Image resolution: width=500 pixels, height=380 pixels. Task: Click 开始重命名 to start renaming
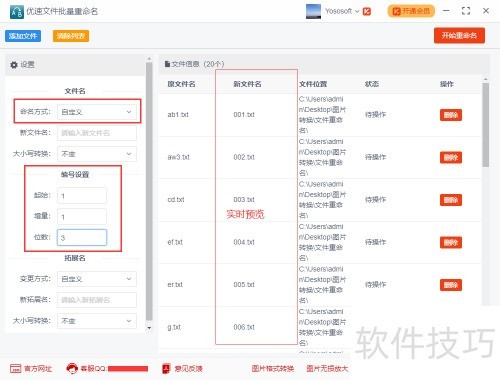459,35
